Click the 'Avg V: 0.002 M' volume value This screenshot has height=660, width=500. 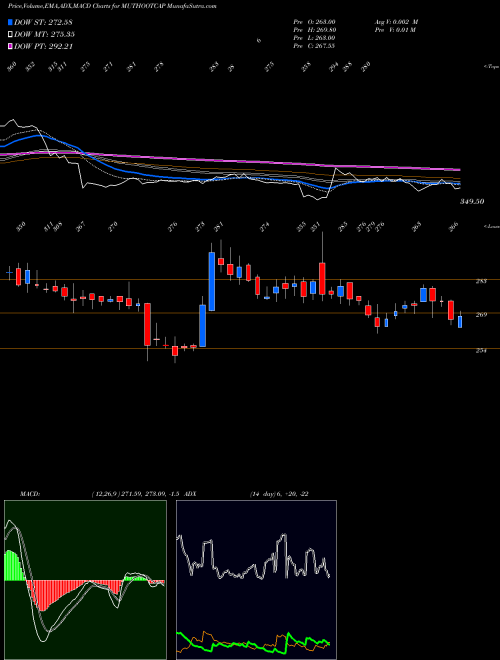click(x=396, y=22)
